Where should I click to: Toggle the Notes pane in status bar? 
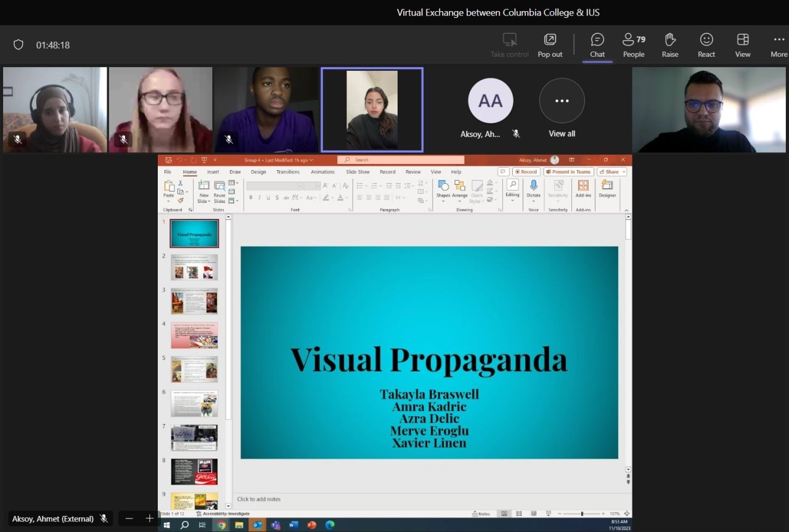pos(481,514)
